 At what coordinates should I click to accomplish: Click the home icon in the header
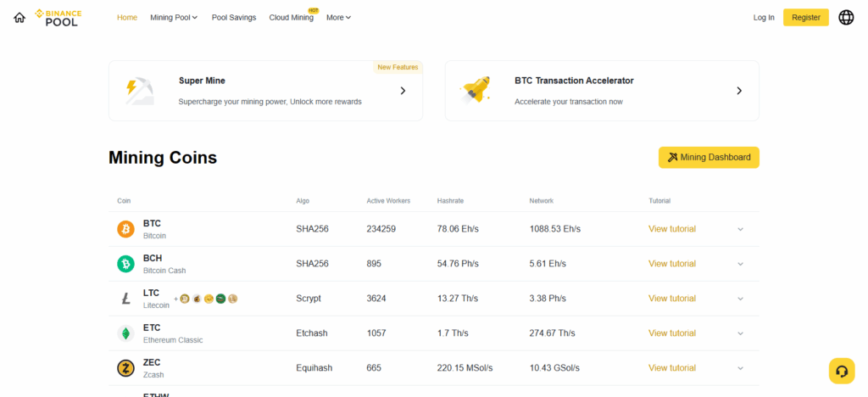click(19, 18)
